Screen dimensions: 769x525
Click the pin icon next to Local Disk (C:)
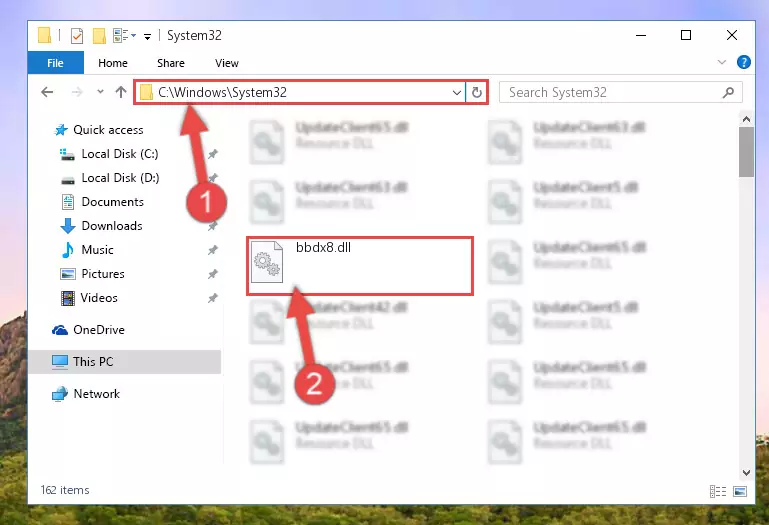point(212,154)
